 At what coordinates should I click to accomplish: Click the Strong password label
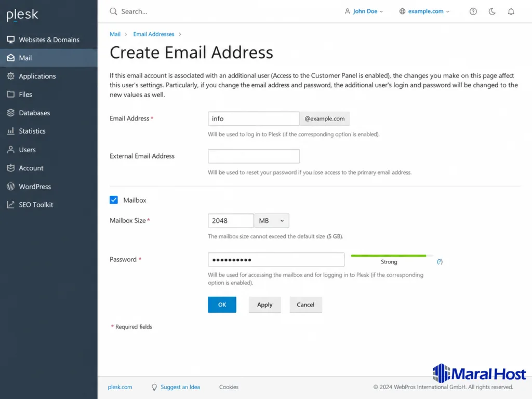coord(389,262)
